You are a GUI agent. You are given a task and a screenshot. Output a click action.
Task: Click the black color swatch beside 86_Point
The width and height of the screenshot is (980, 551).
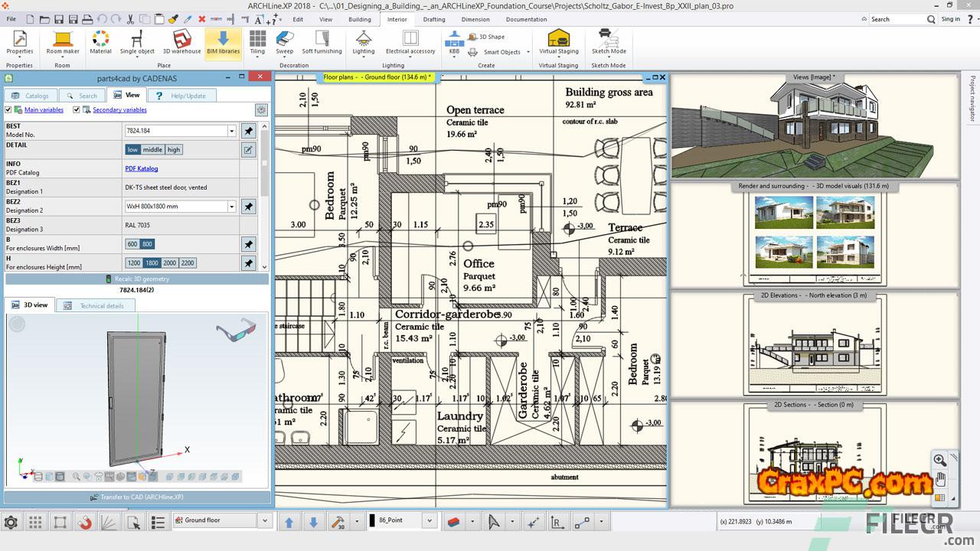pos(373,520)
